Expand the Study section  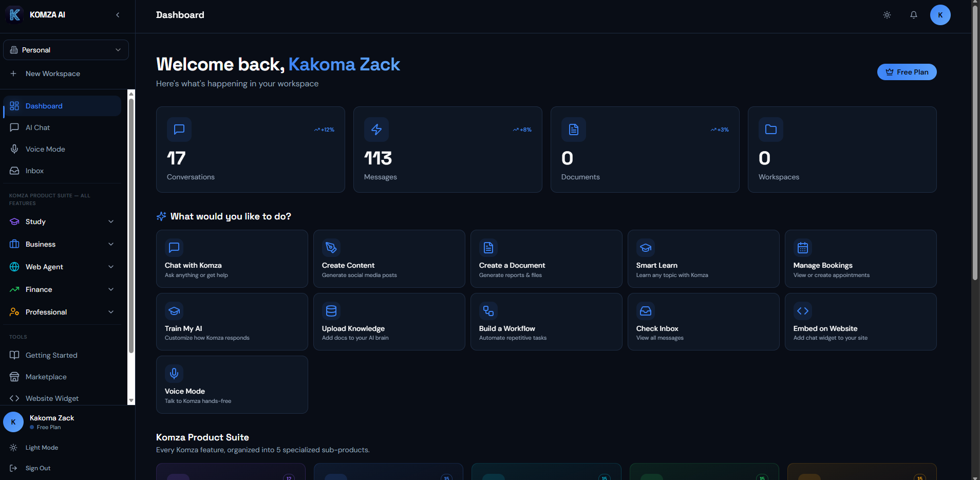(x=63, y=221)
